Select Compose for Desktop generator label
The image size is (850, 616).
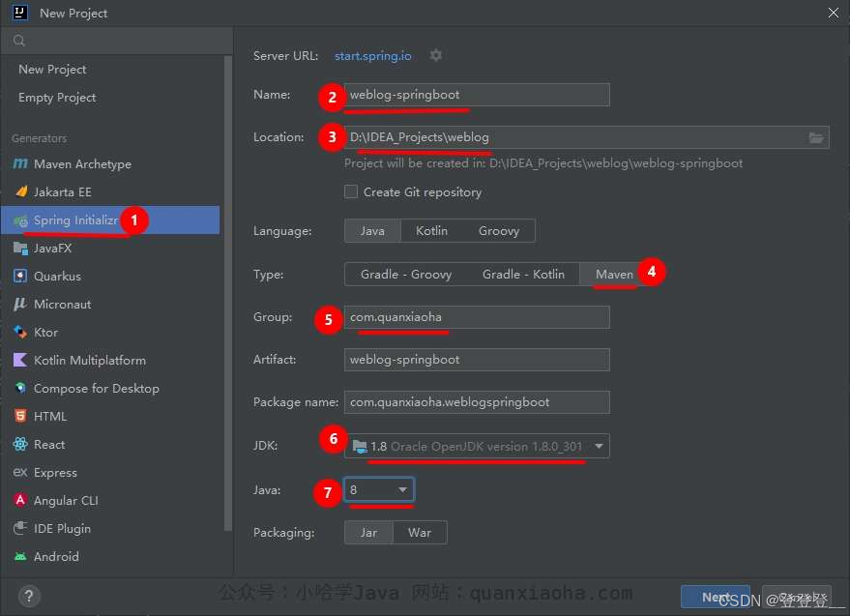coord(97,388)
